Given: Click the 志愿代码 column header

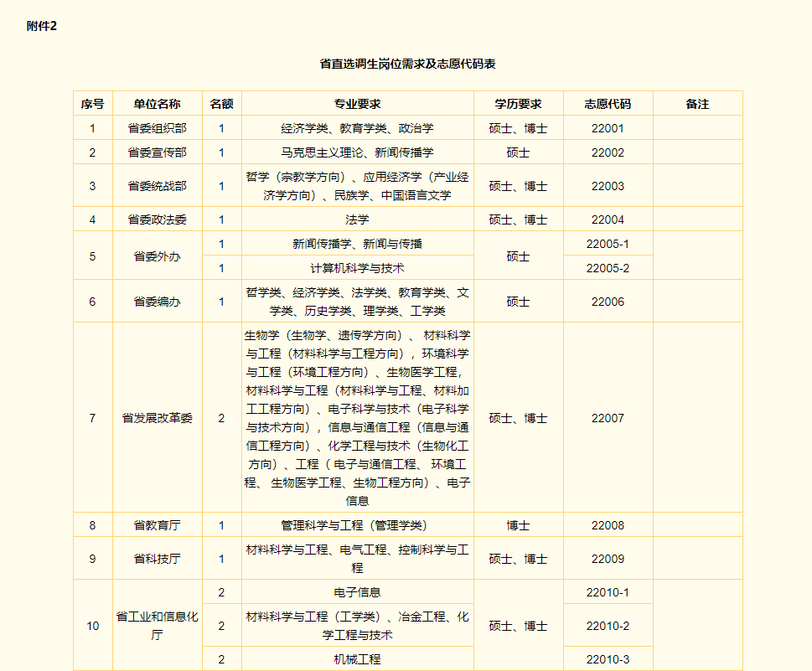Looking at the screenshot, I should coord(608,104).
